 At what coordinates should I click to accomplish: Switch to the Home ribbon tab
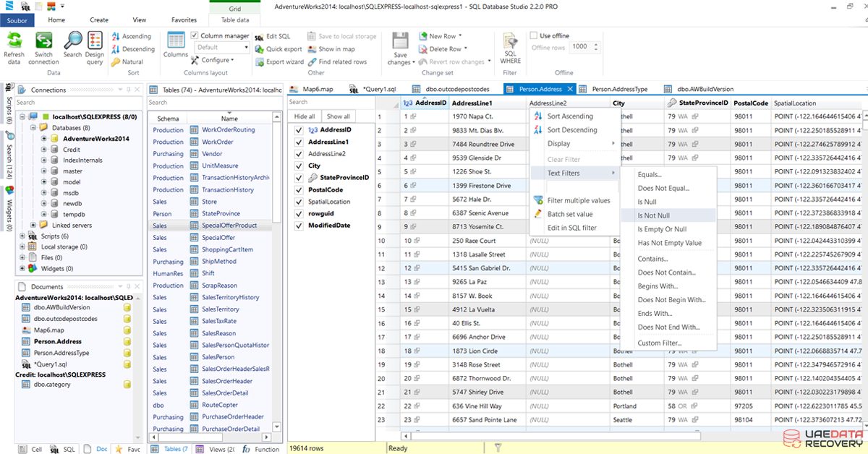pyautogui.click(x=56, y=20)
